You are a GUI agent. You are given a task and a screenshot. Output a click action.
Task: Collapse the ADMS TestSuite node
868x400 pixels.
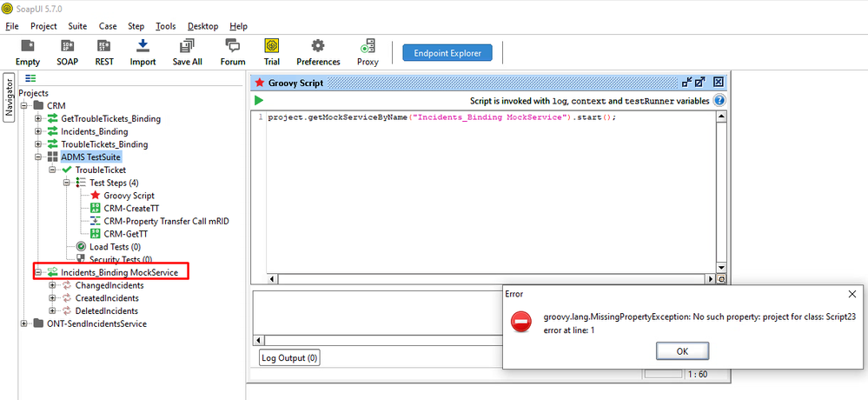pyautogui.click(x=39, y=157)
